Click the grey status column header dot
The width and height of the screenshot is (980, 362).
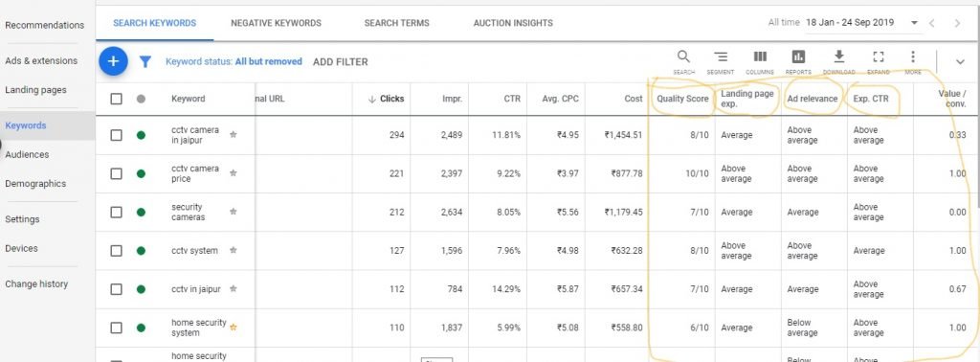[142, 99]
